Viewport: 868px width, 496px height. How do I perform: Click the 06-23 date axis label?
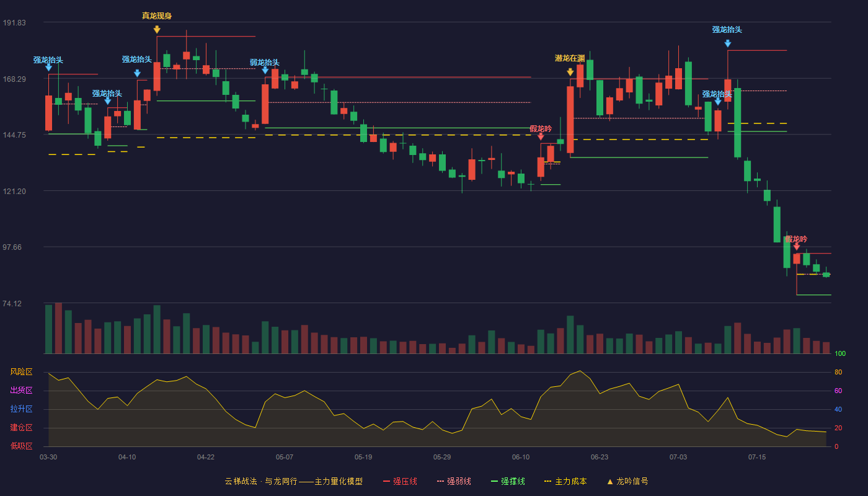600,457
